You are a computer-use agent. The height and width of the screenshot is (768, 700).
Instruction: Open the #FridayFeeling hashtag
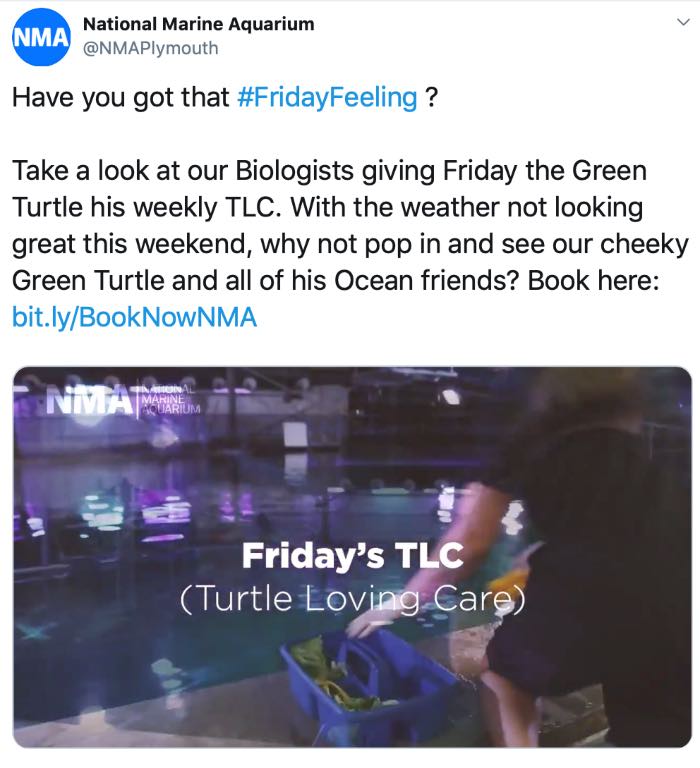328,97
